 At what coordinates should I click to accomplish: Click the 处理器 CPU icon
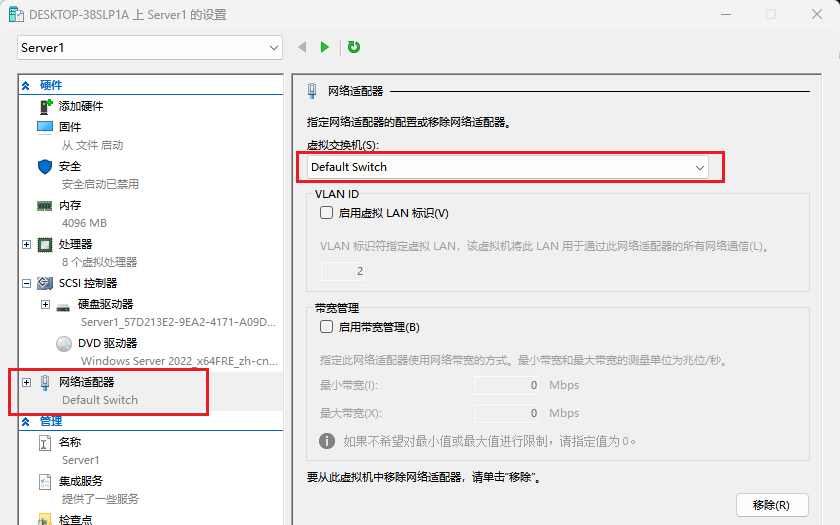(x=45, y=245)
